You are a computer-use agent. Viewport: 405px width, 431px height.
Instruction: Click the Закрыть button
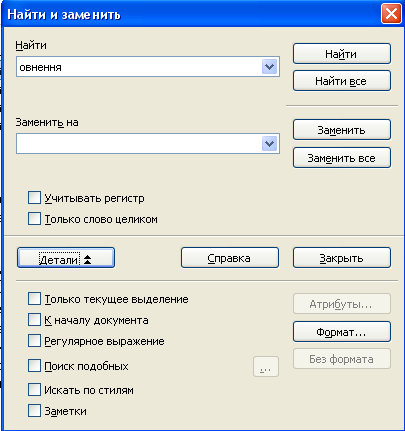pos(342,258)
